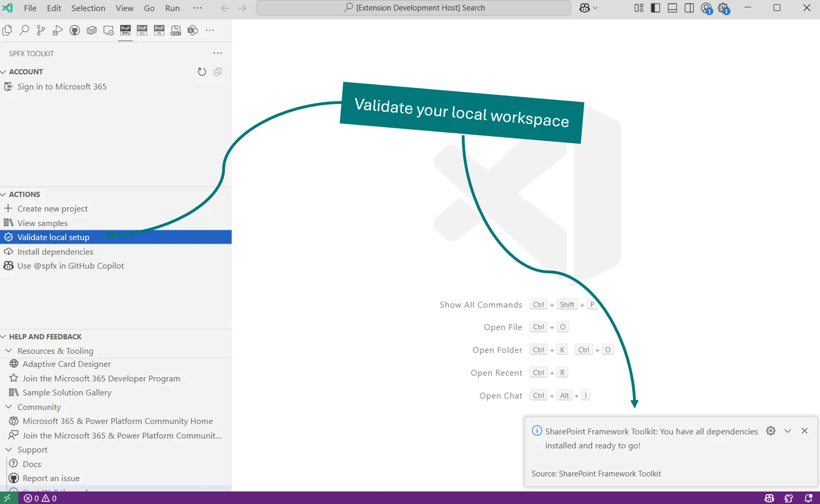Open Customize Layout in the title bar
820x504 pixels.
click(x=639, y=8)
